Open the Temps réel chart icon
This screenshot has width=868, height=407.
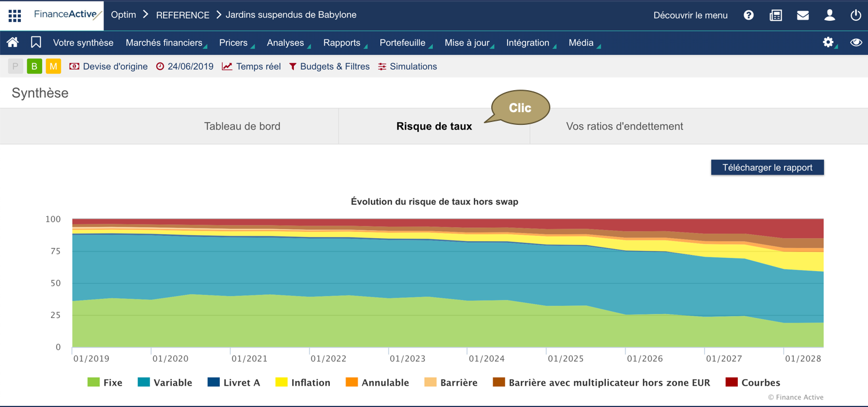(x=227, y=66)
